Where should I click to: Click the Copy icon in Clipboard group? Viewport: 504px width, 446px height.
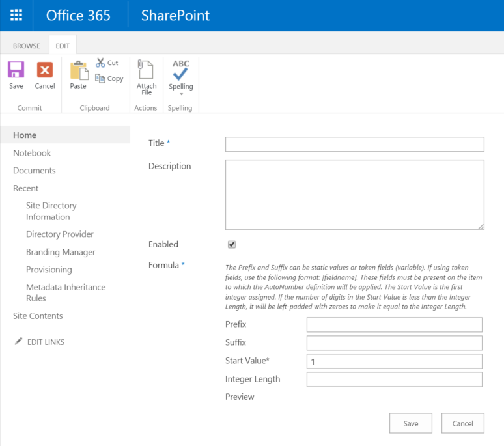coord(100,78)
